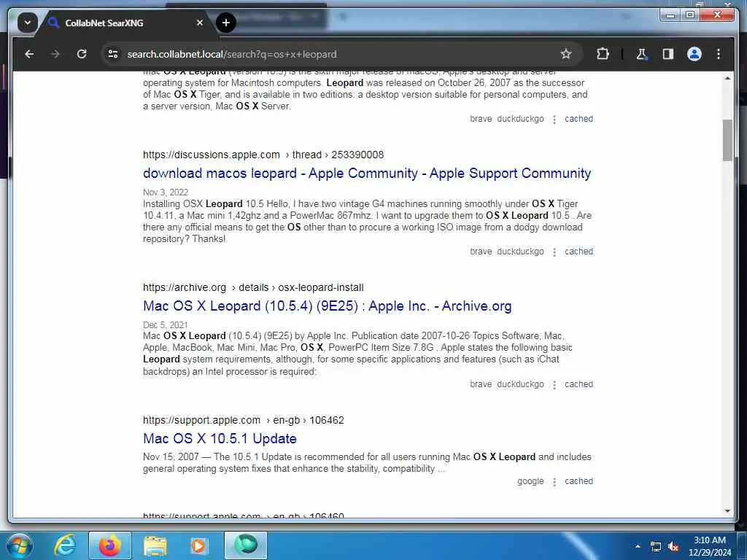Open Chrome Labs flask icon
The width and height of the screenshot is (747, 560).
[642, 54]
